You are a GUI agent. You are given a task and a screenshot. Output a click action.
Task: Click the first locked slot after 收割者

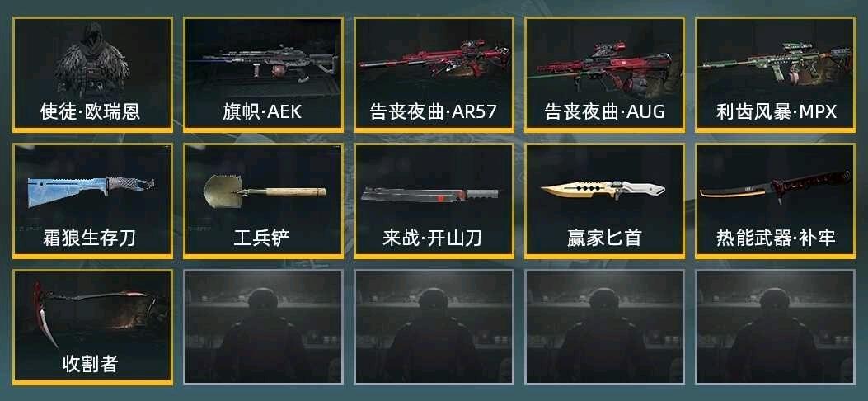pos(264,327)
